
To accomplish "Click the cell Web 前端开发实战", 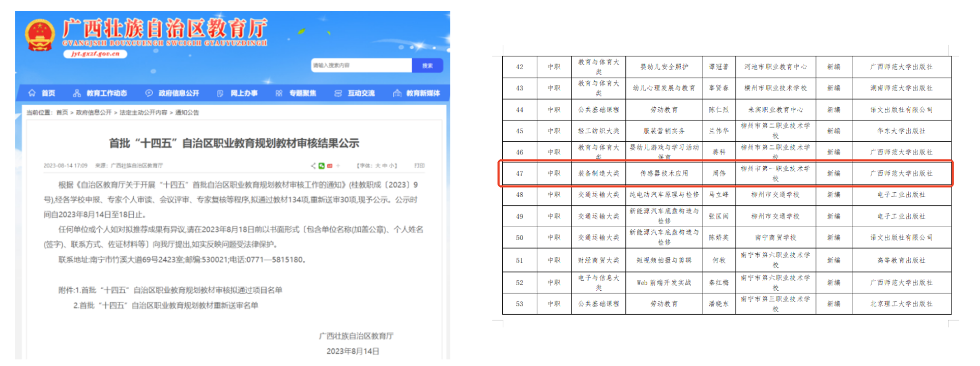I will (664, 283).
